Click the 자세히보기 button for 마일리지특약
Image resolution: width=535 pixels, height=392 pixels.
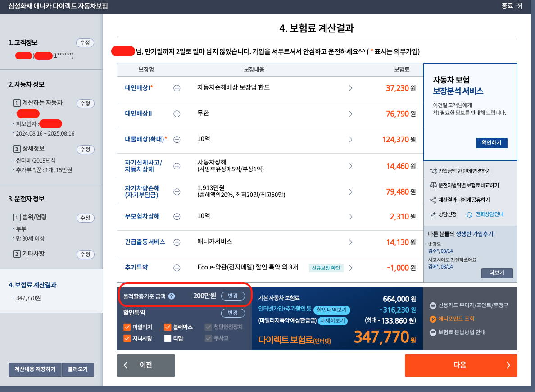332,321
